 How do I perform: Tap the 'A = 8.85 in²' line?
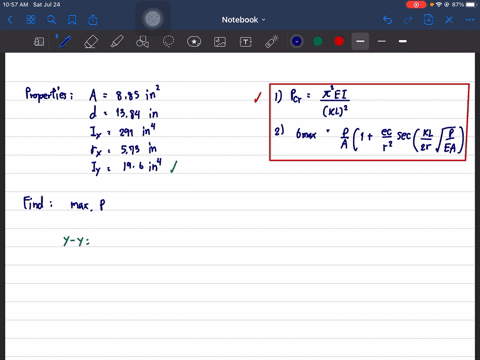125,94
